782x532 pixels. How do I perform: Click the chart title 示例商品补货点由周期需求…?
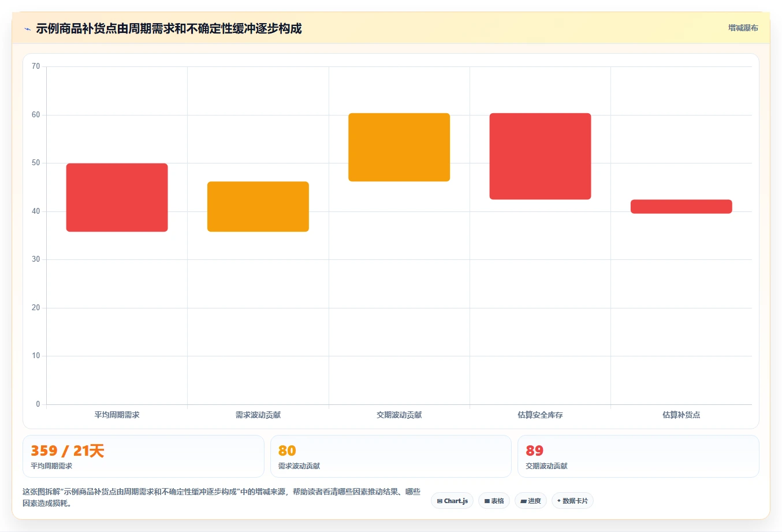pos(169,28)
